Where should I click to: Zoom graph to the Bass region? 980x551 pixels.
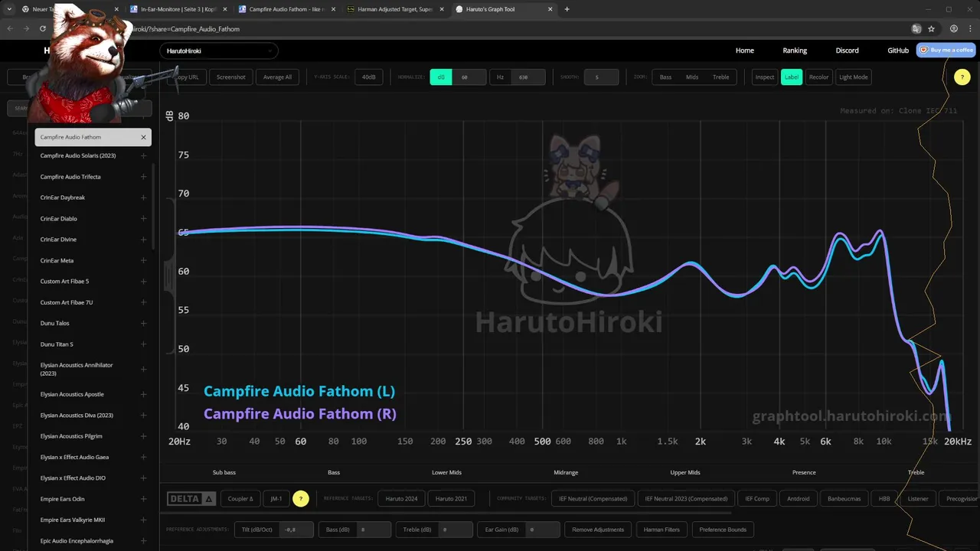666,77
